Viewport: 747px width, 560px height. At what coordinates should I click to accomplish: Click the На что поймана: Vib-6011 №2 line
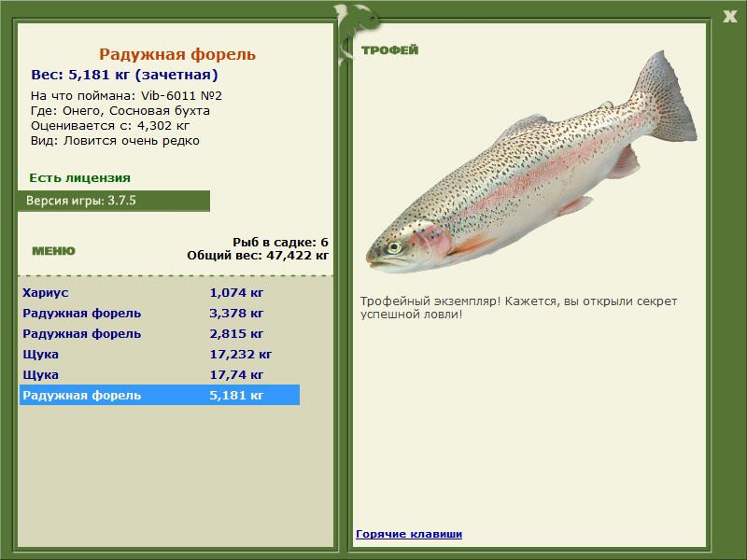tap(126, 96)
